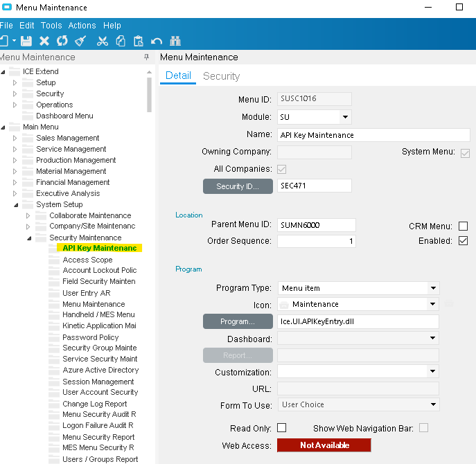Click the Clear broom icon
This screenshot has height=464, width=476.
(80, 42)
